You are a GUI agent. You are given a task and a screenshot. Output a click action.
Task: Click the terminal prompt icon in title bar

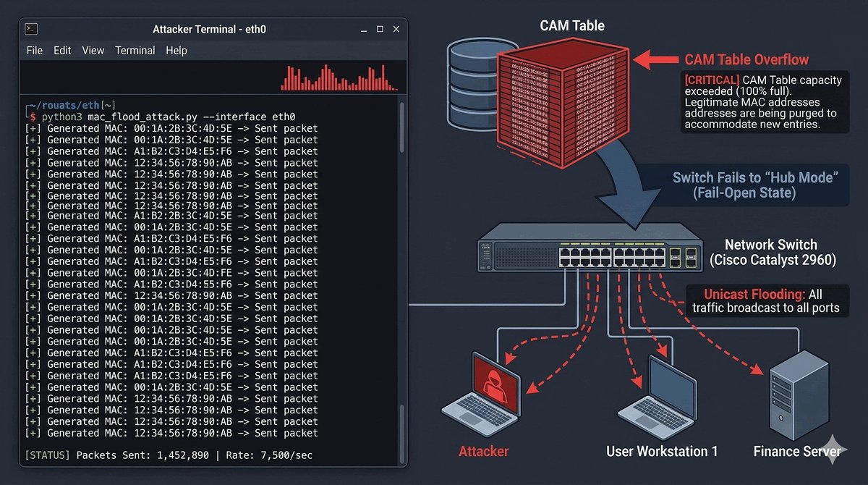point(31,29)
